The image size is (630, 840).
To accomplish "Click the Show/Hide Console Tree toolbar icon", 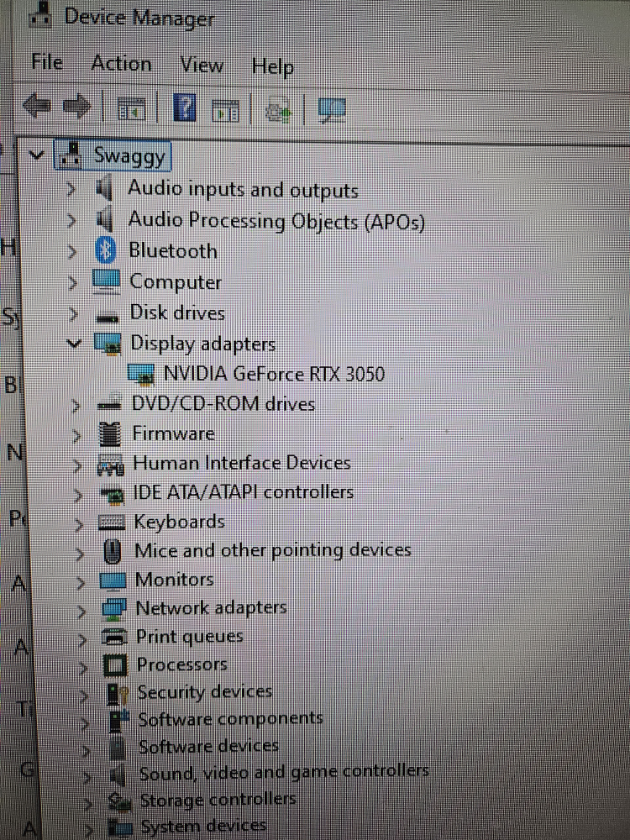I will pyautogui.click(x=131, y=108).
